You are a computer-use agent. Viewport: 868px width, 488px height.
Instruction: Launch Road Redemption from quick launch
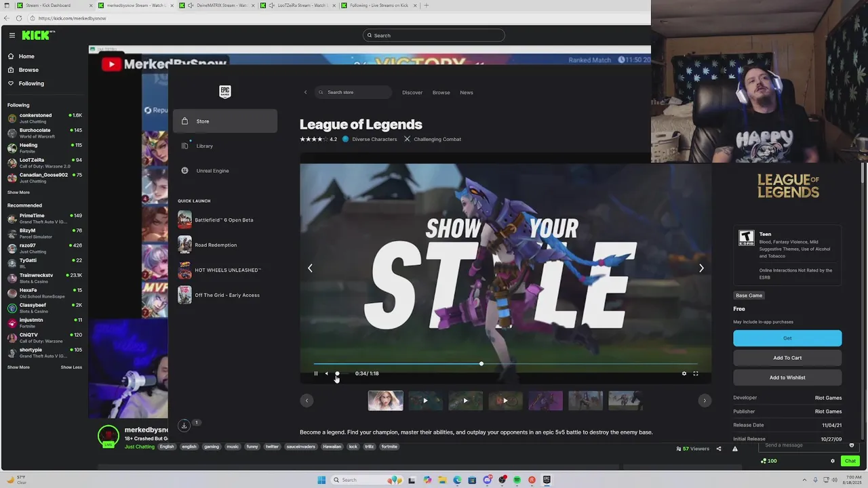tap(225, 245)
